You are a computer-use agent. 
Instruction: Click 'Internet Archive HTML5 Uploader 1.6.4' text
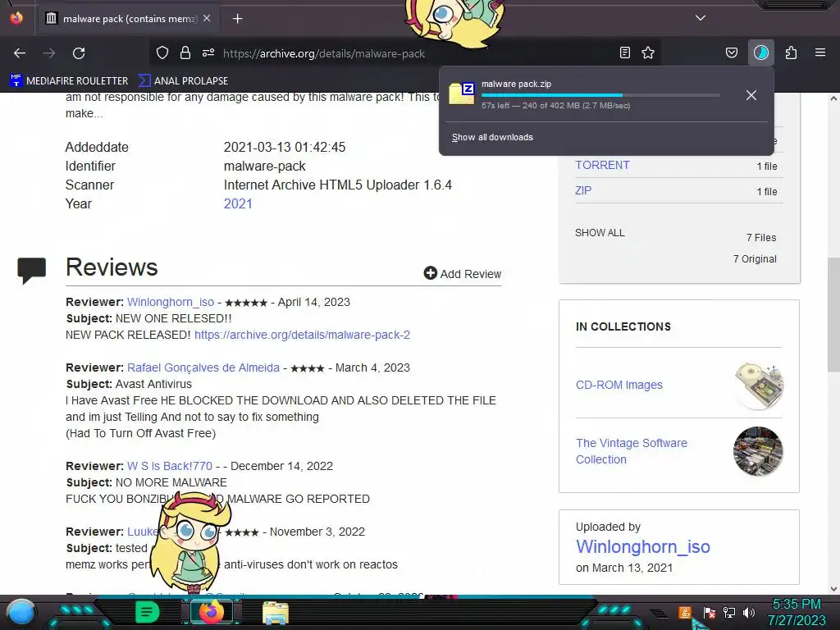pyautogui.click(x=337, y=185)
